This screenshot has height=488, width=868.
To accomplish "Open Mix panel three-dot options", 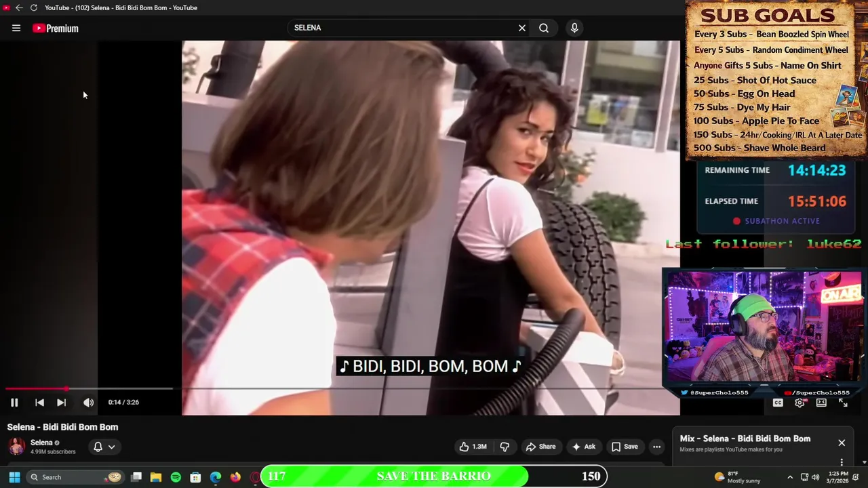I will coord(842,462).
